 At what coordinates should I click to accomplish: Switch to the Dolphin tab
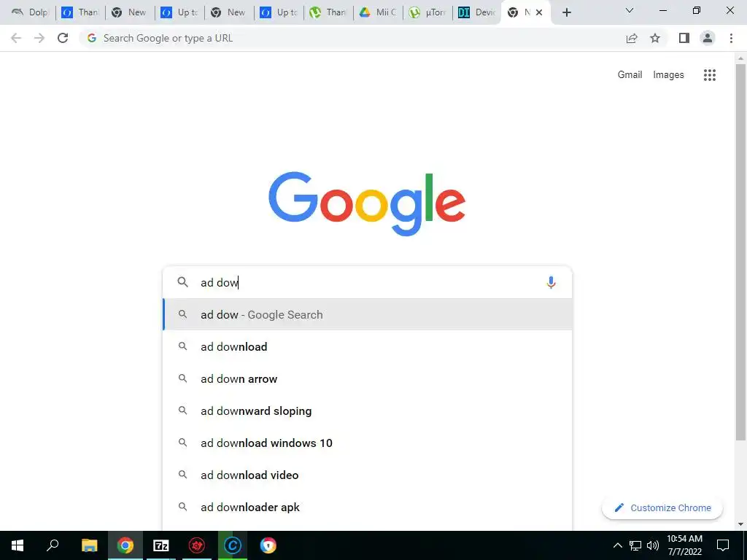point(31,12)
